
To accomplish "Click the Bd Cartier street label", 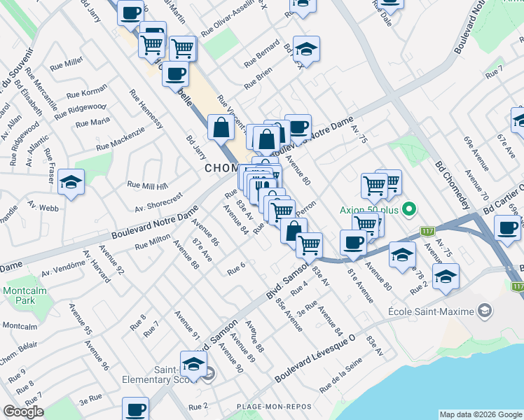I will click(503, 199).
